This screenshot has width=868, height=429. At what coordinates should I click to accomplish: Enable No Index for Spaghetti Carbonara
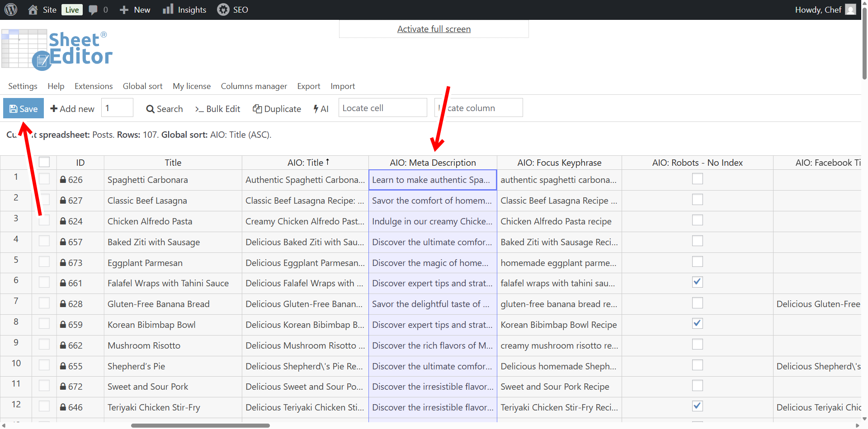pos(697,179)
